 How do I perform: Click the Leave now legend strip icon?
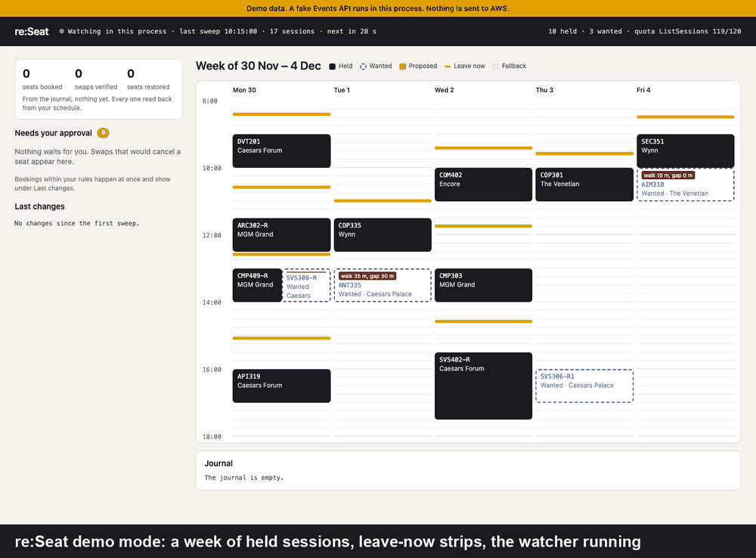click(x=448, y=67)
